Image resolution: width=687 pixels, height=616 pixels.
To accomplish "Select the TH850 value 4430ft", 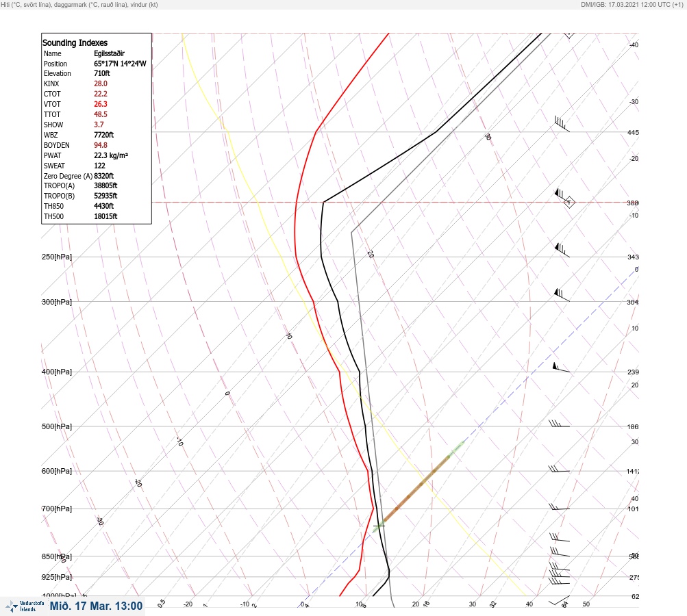I will click(x=104, y=206).
